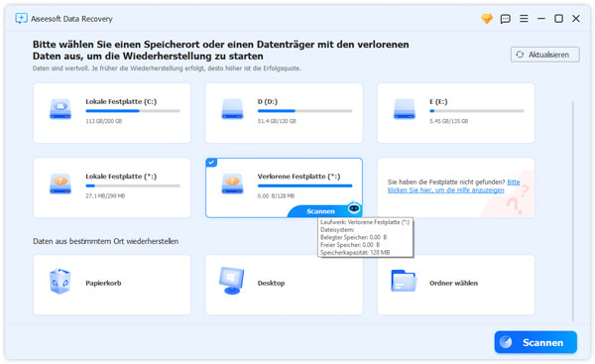Select the Lokale Festplatte (C:) label

[x=121, y=102]
